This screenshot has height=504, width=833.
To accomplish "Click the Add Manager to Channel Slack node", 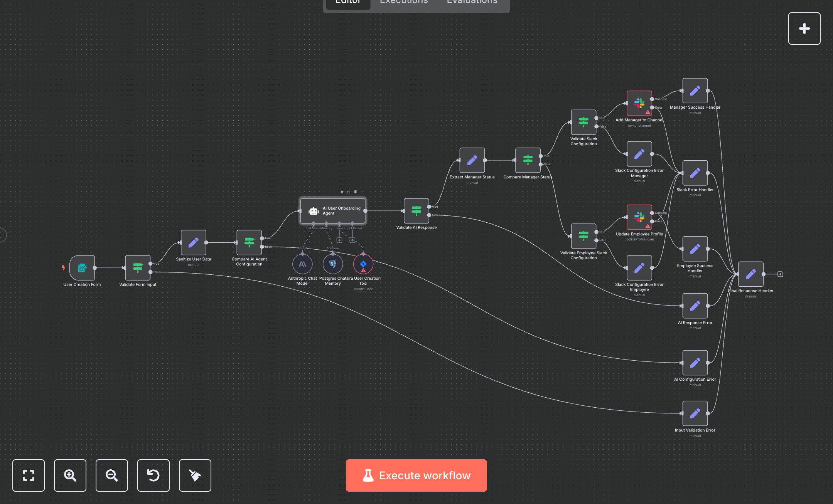I will pos(639,103).
